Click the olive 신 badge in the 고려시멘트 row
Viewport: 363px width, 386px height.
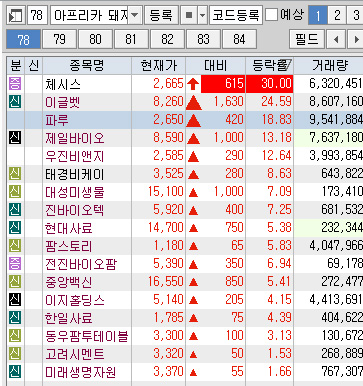15,353
